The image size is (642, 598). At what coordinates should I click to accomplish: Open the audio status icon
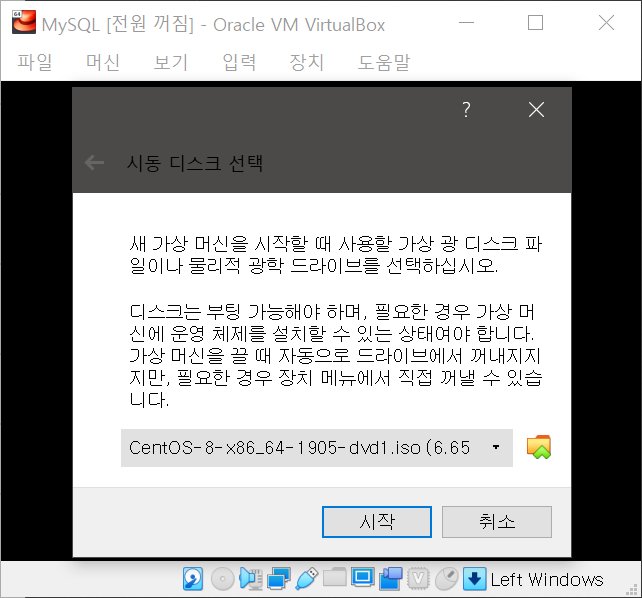coord(250,579)
